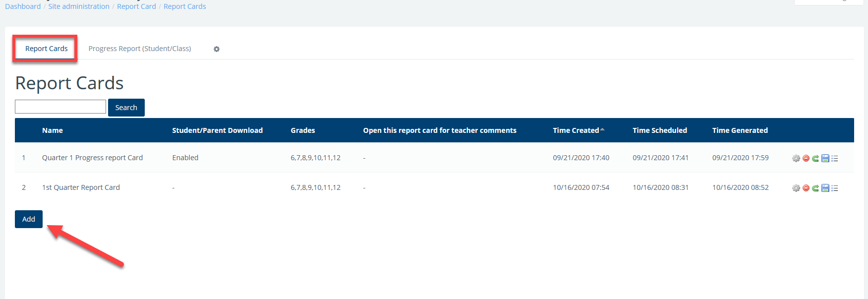Click blue floppy disk icon in first row
The width and height of the screenshot is (868, 299).
coord(825,158)
